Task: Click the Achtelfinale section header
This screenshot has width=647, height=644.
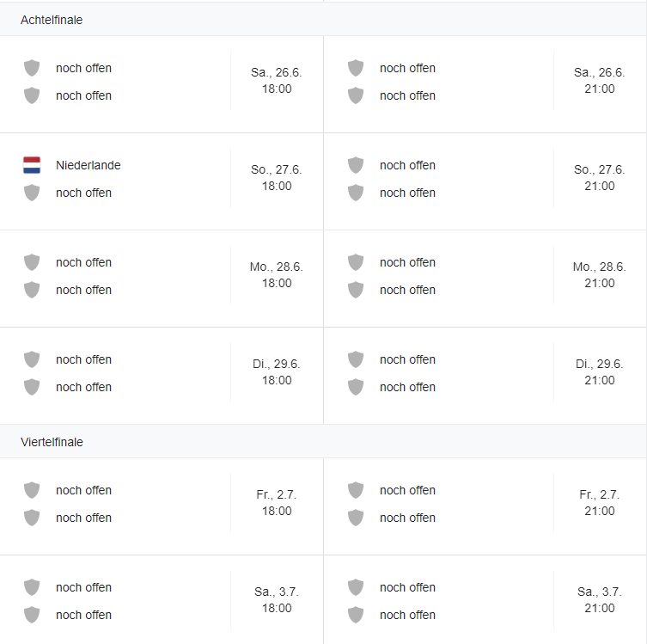Action: point(52,20)
